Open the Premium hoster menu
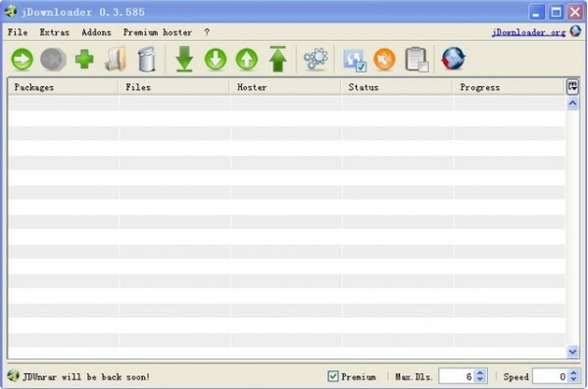The width and height of the screenshot is (588, 389). [x=158, y=32]
